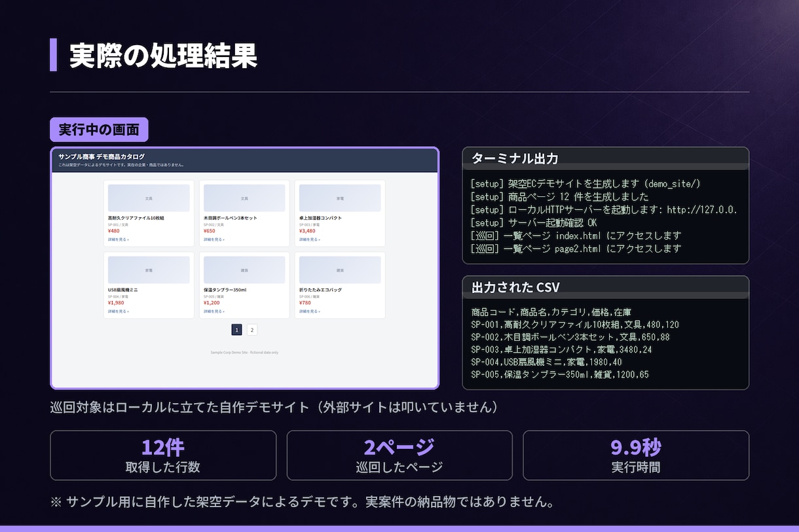This screenshot has height=532, width=799.
Task: Click the 実際の処理結果 heading
Action: (163, 56)
